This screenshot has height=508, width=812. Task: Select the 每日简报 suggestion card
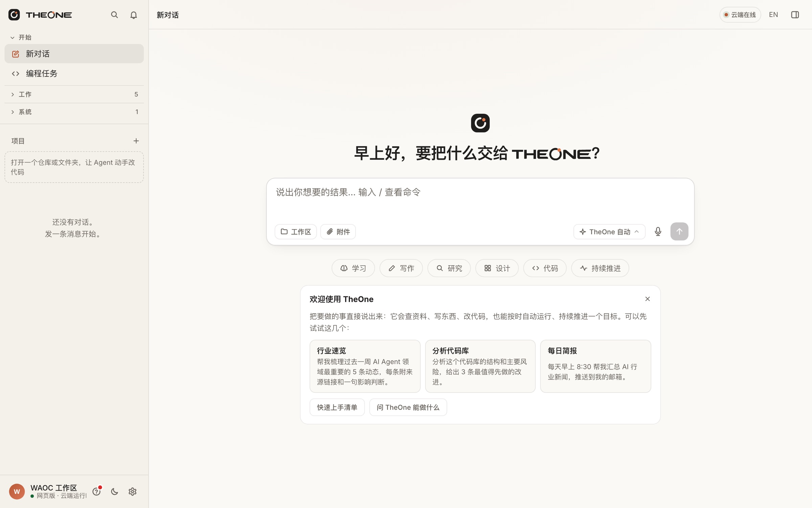tap(595, 366)
